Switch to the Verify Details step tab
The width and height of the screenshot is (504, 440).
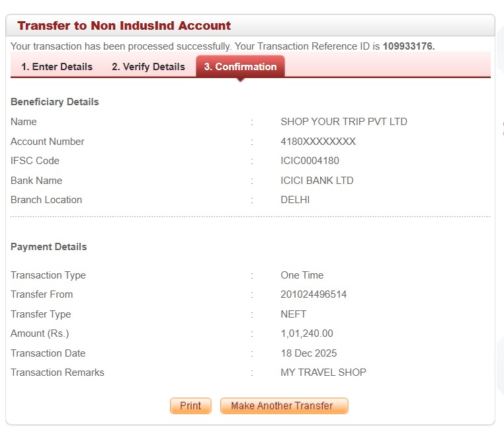click(148, 67)
